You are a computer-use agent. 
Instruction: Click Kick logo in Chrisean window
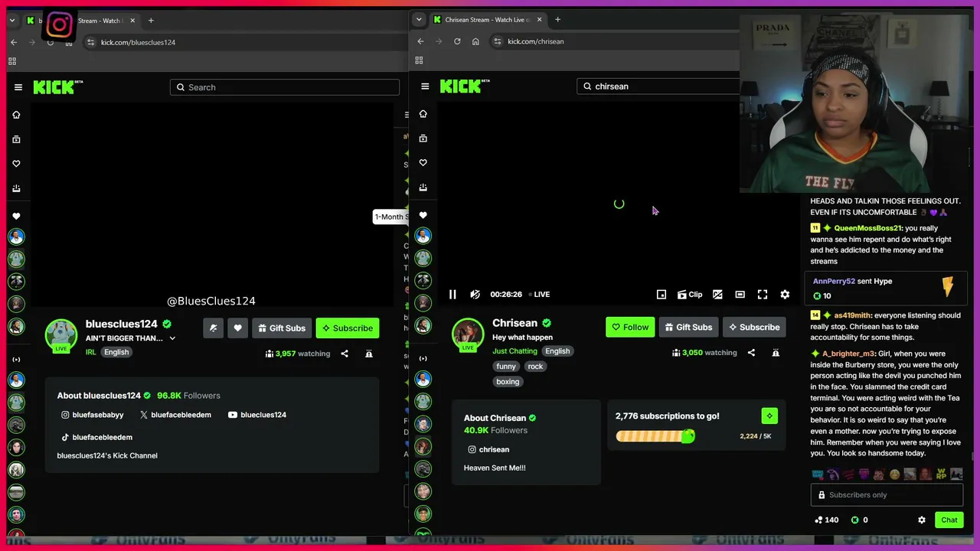click(465, 86)
